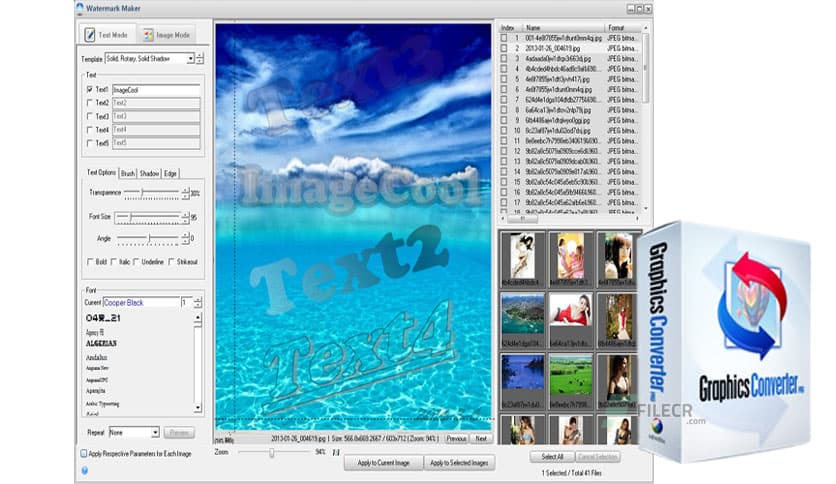Click the 1:1 zoom reset icon
Screen dimensions: 836x484
tap(336, 453)
